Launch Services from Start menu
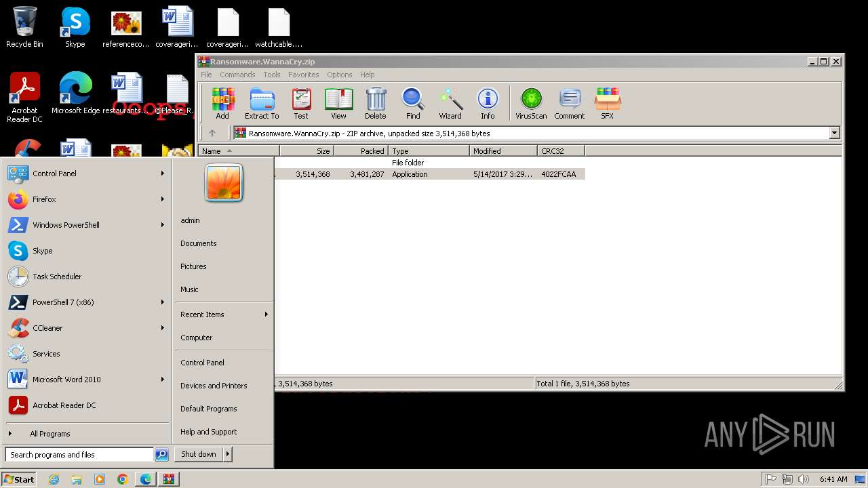The height and width of the screenshot is (488, 868). coord(46,354)
